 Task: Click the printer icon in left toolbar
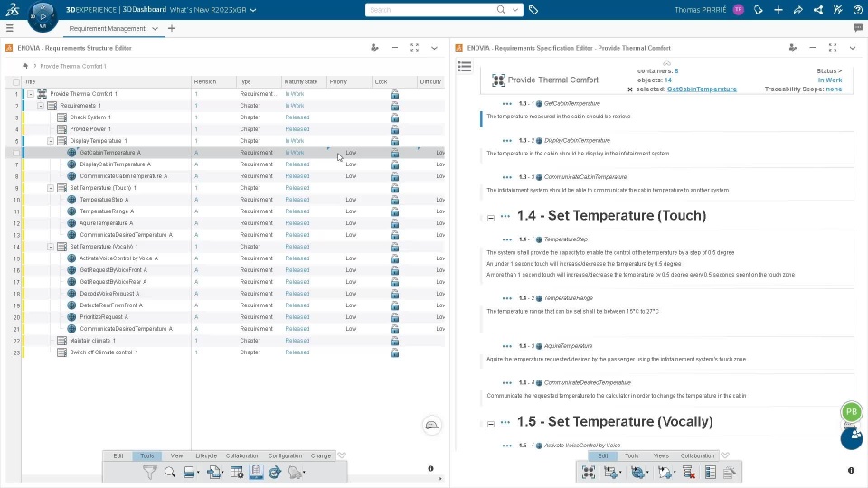click(189, 473)
